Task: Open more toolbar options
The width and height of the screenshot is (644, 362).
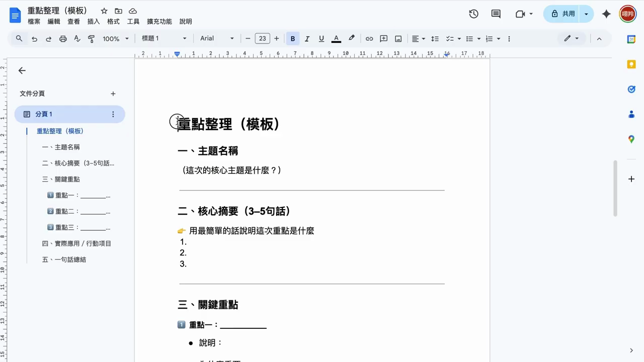Action: [509, 39]
